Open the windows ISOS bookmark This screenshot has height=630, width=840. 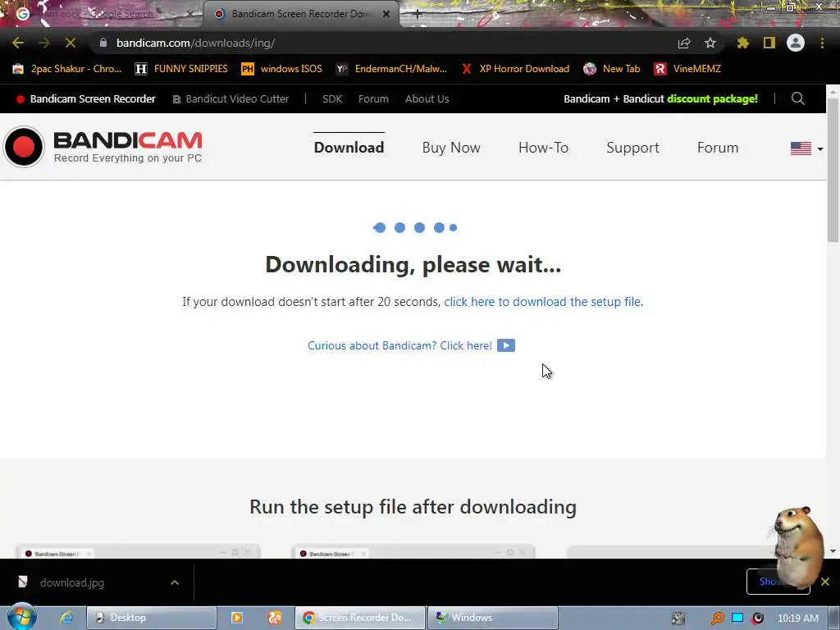[282, 69]
